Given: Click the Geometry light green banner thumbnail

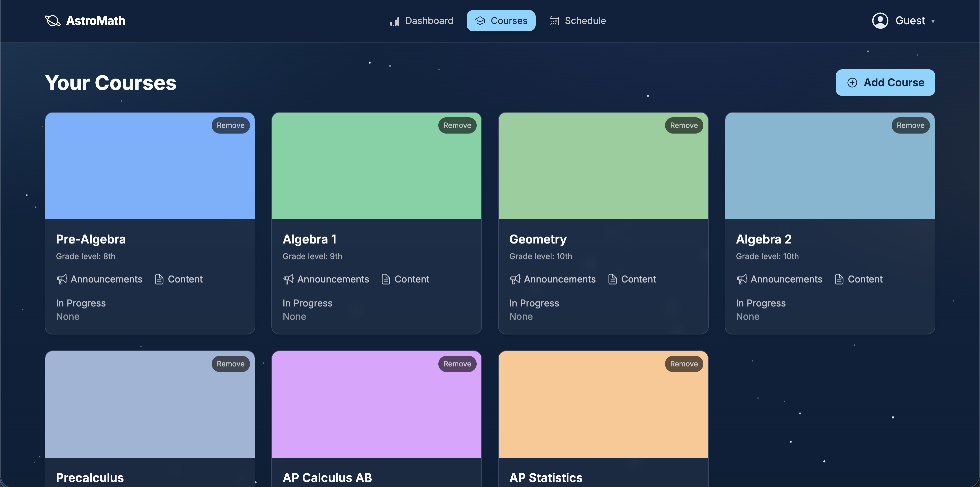Looking at the screenshot, I should [603, 166].
